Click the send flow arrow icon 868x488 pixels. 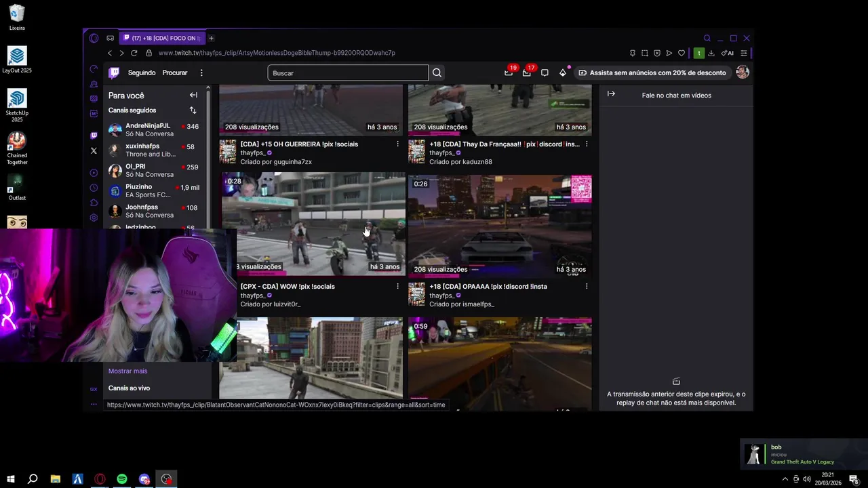[x=669, y=53]
